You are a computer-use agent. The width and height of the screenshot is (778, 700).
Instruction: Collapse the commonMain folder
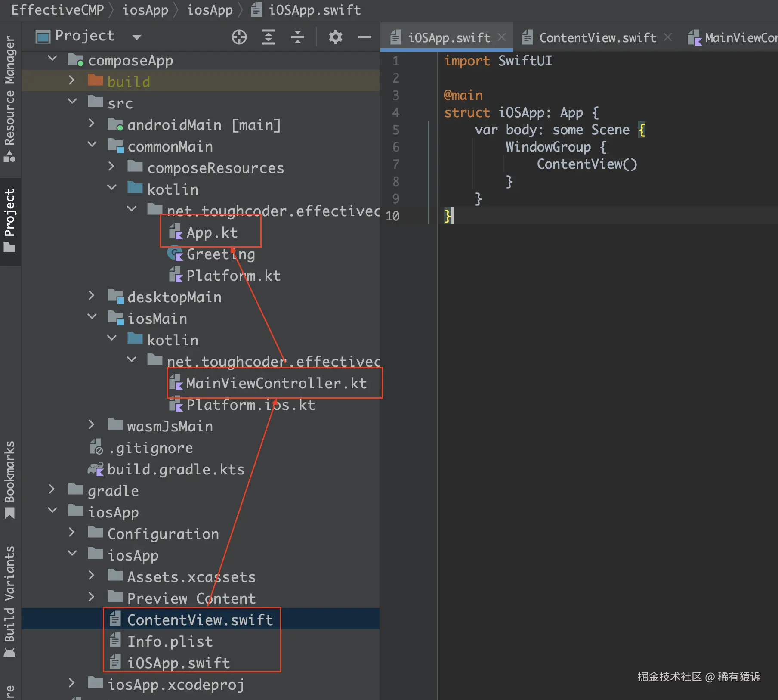pos(92,145)
